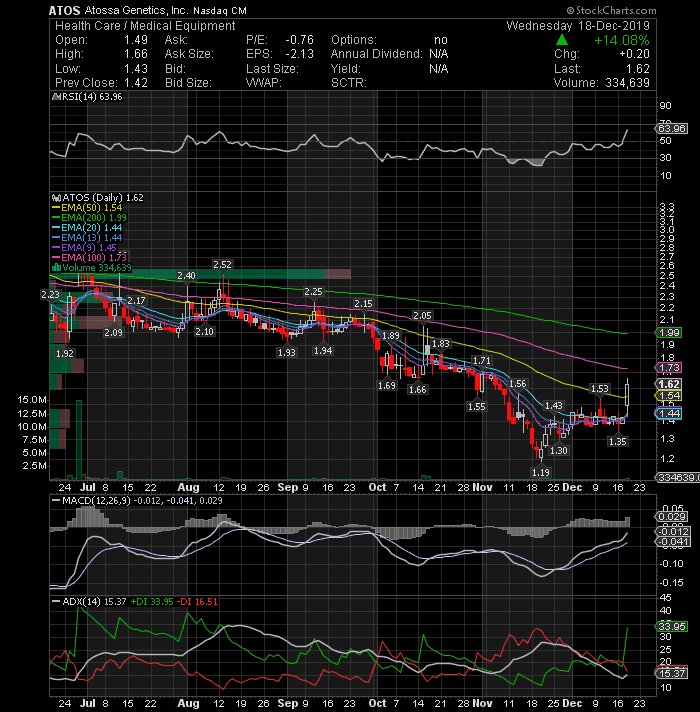This screenshot has height=712, width=700.
Task: Click the red -DI 16.51 legend text
Action: (x=197, y=602)
